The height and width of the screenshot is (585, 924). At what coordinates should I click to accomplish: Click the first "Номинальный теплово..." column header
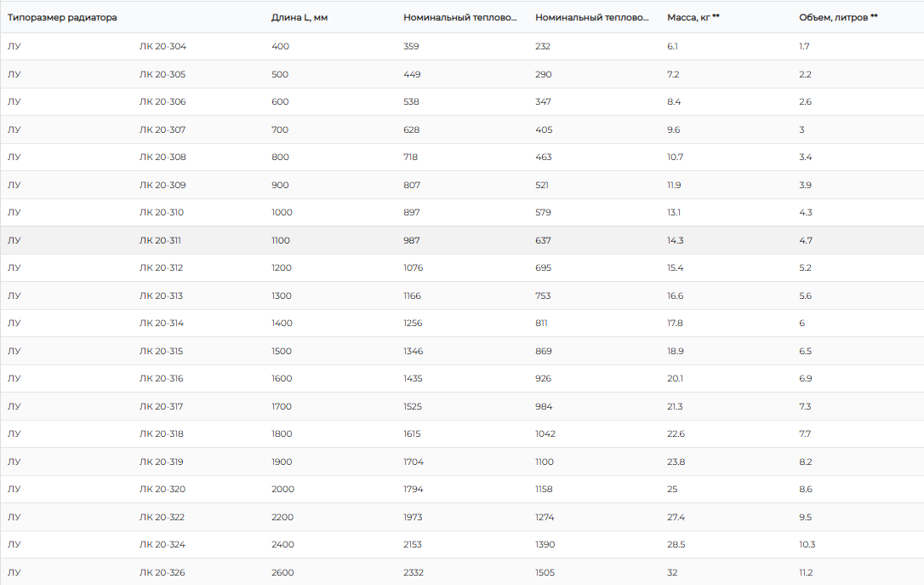(460, 17)
